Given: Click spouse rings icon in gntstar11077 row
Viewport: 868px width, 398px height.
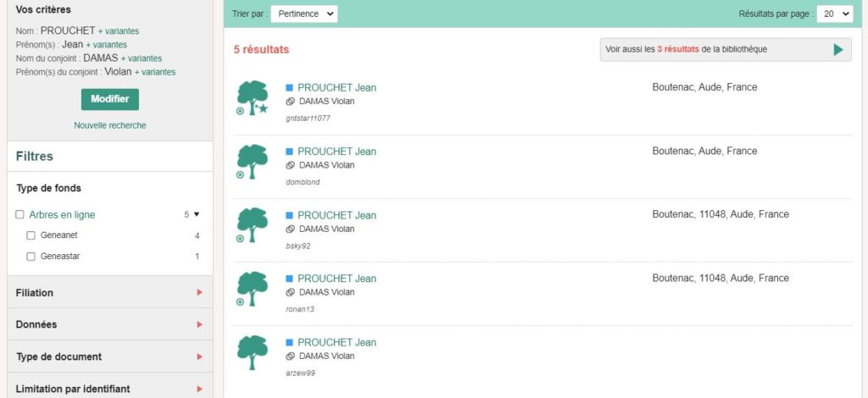Looking at the screenshot, I should (290, 101).
